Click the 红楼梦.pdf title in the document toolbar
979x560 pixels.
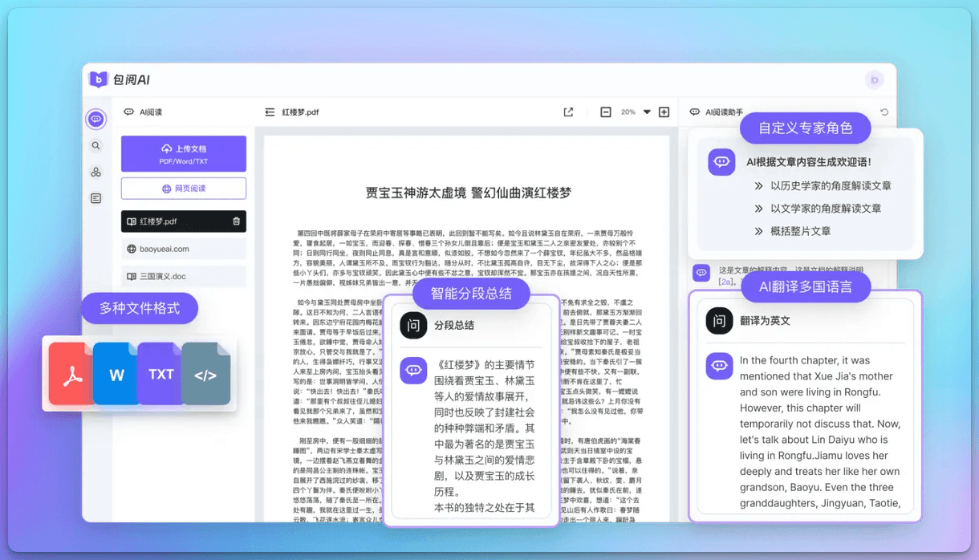coord(300,112)
